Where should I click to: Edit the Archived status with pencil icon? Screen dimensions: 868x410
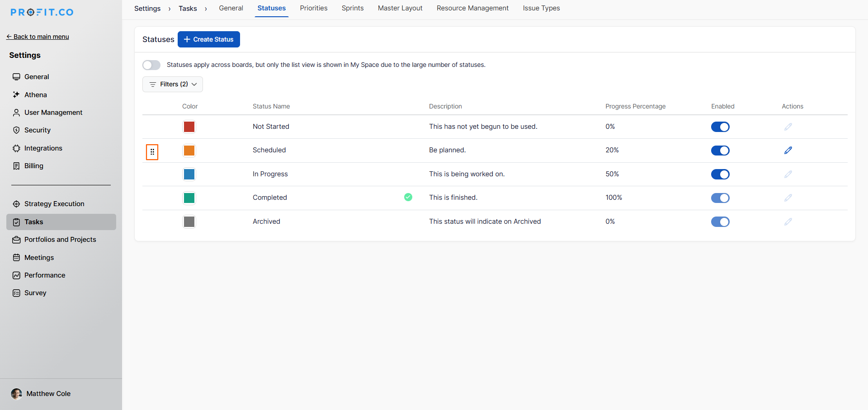point(788,222)
